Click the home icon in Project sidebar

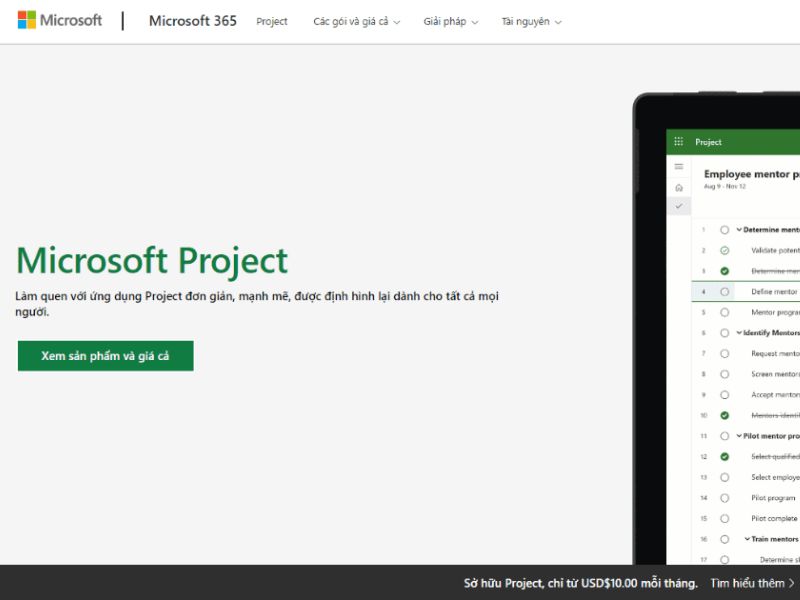679,187
